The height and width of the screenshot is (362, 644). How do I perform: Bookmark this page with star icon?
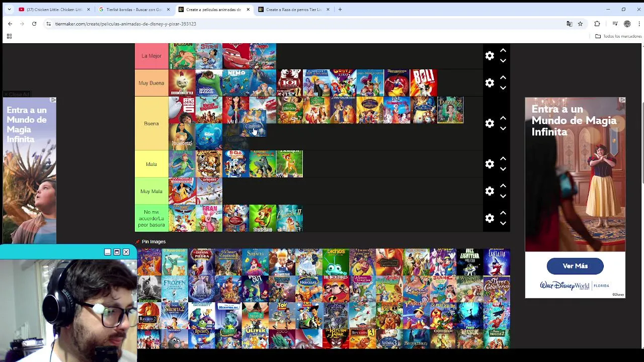pos(580,24)
